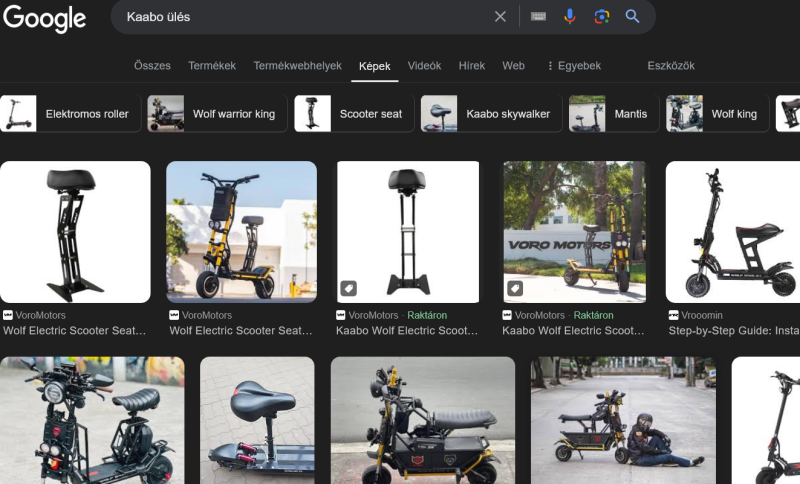Image resolution: width=800 pixels, height=484 pixels.
Task: Open first black scooter seat image
Action: point(75,232)
